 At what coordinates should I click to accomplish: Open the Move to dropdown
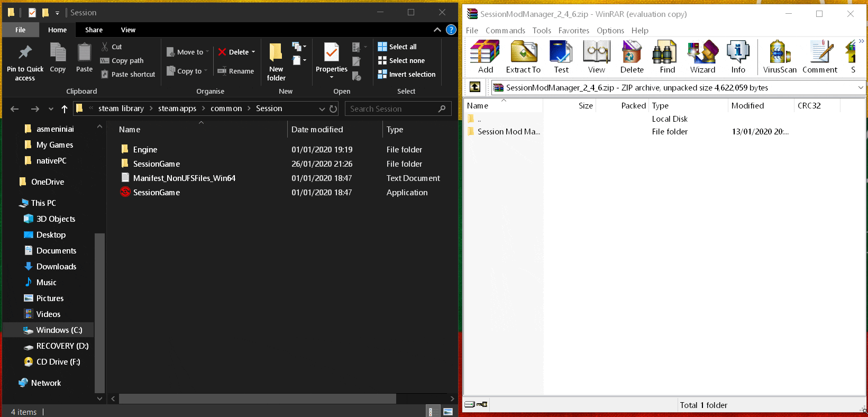click(x=188, y=52)
